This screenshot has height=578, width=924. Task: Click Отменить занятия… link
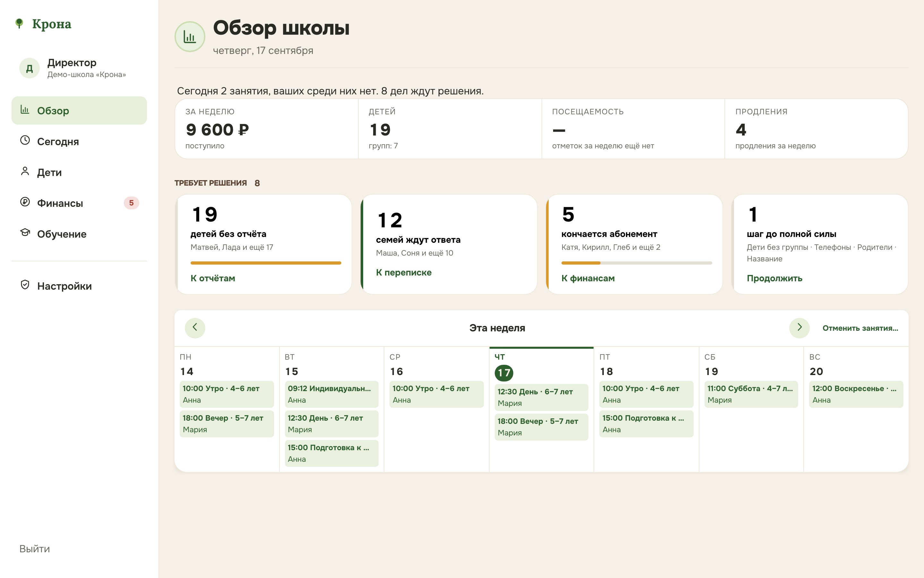860,328
